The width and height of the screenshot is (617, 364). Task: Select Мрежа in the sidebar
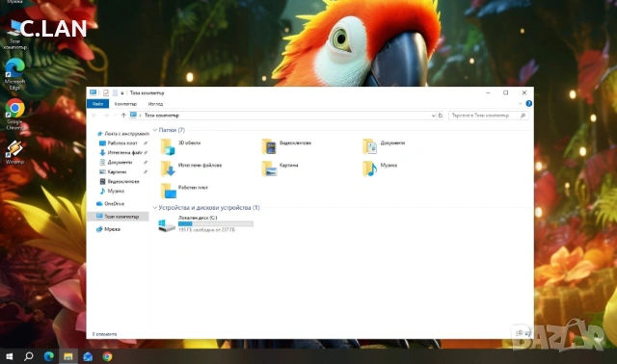pos(108,229)
